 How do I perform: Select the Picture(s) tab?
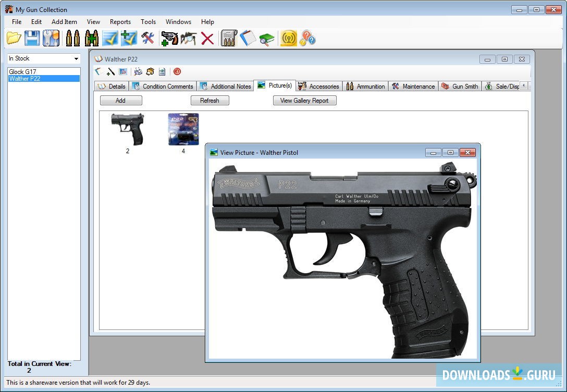tap(275, 85)
